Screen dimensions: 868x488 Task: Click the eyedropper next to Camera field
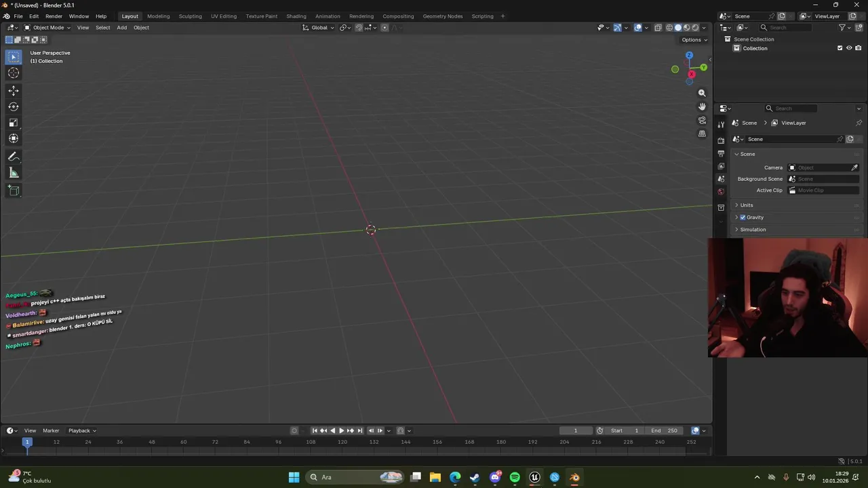tap(854, 167)
